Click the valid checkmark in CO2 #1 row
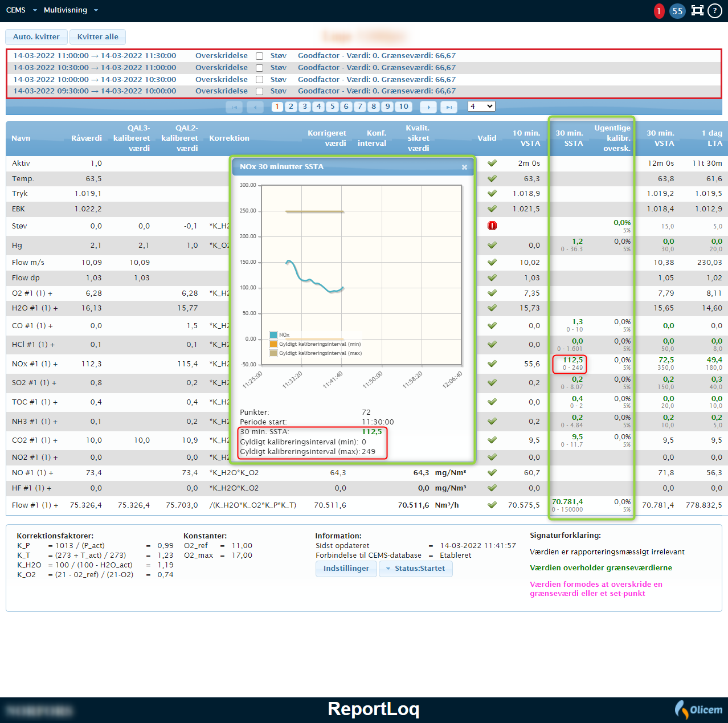The height and width of the screenshot is (723, 728). (492, 440)
